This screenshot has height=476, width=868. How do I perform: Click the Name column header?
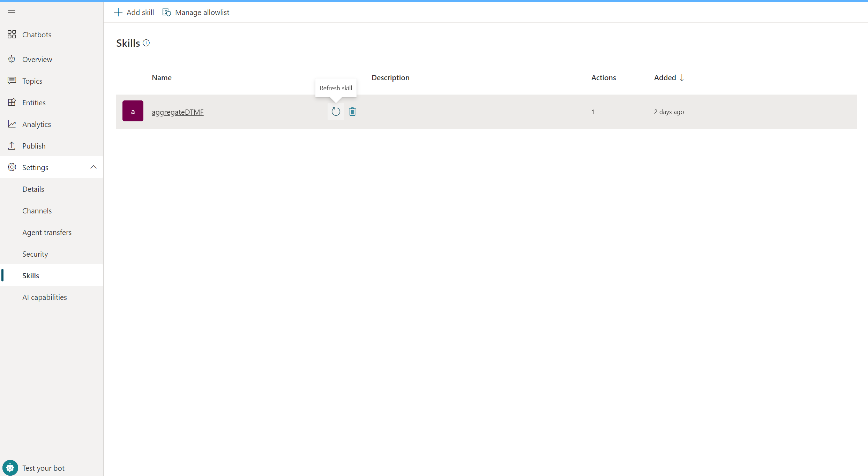pyautogui.click(x=162, y=77)
